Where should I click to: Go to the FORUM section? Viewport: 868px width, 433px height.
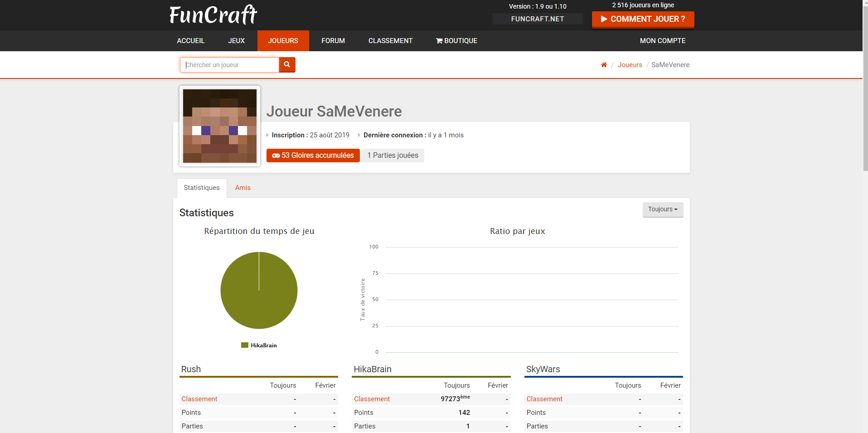pyautogui.click(x=333, y=41)
